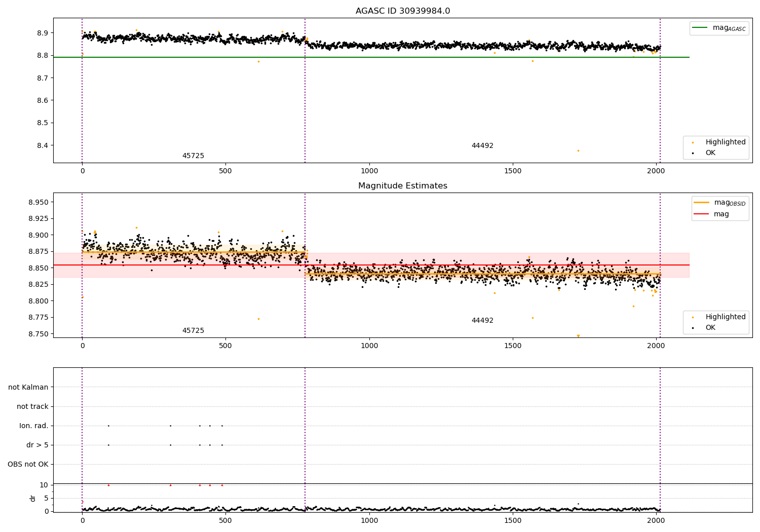Select the '2000' x-tick of the bottom plot

click(x=656, y=520)
